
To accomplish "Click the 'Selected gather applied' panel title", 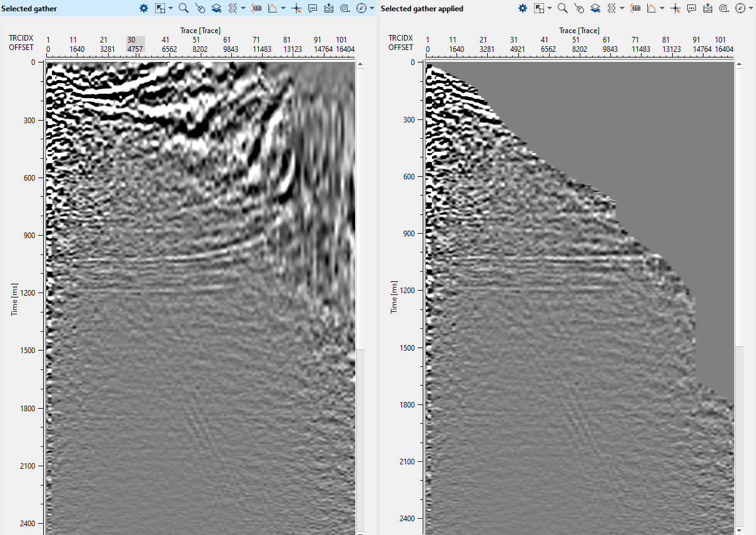I will [422, 9].
